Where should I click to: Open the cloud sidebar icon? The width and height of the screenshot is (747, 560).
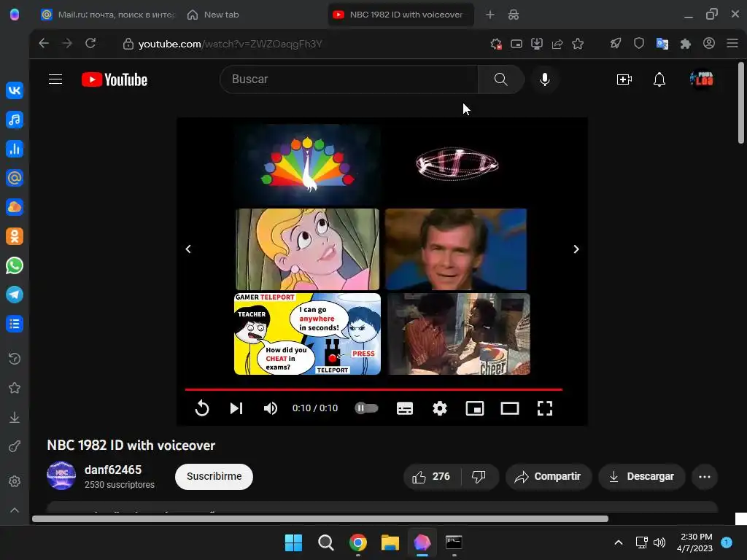[x=15, y=207]
